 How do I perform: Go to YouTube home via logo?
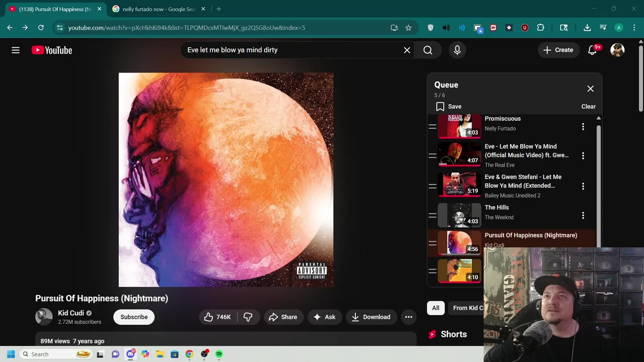tap(52, 50)
